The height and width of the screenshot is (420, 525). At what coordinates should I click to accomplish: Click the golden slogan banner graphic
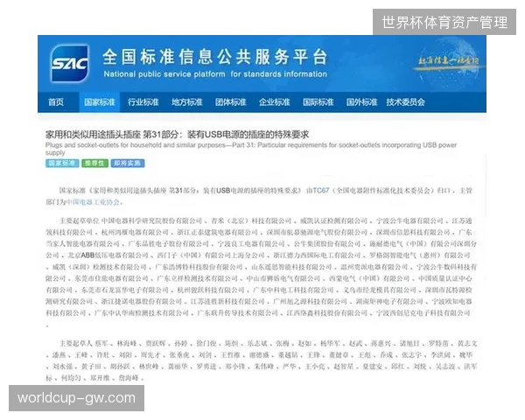coord(448,62)
